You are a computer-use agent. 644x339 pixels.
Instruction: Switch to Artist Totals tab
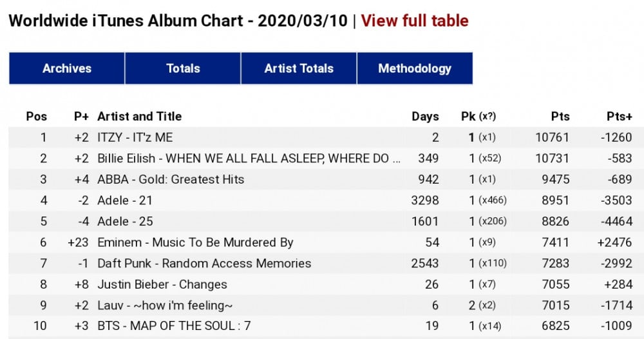pos(299,68)
